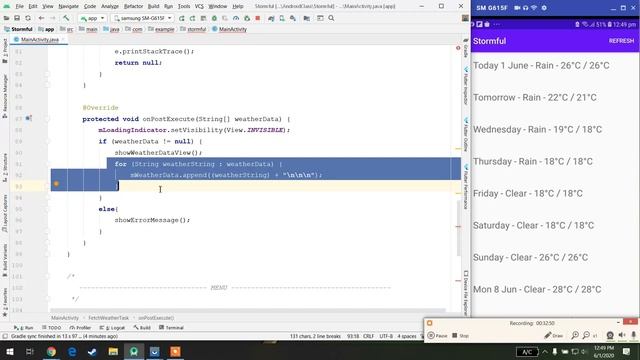Open the samsung SM-G615F device dropdown

142,18
